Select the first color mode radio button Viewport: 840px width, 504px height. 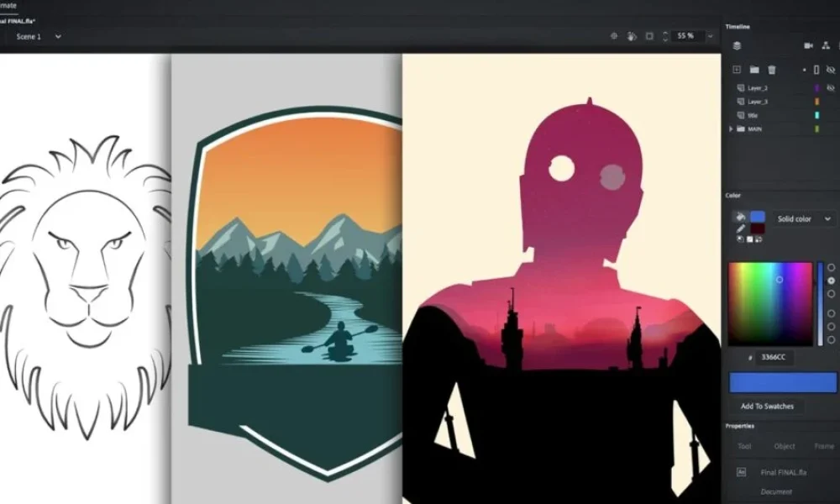tap(832, 267)
